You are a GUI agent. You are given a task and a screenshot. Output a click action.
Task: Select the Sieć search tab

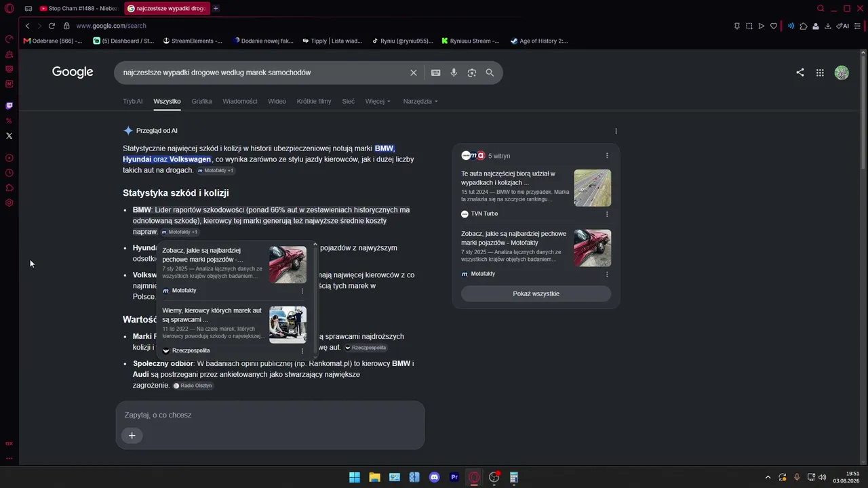pos(348,102)
